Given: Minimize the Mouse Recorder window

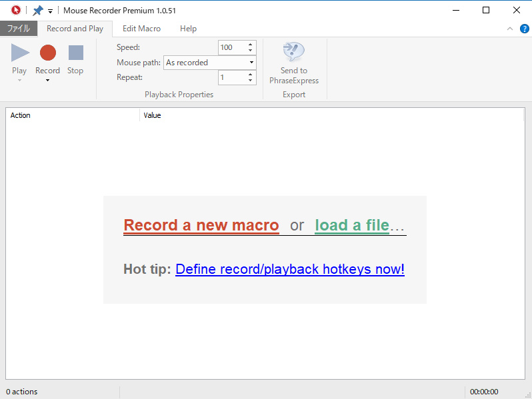Looking at the screenshot, I should pos(456,10).
